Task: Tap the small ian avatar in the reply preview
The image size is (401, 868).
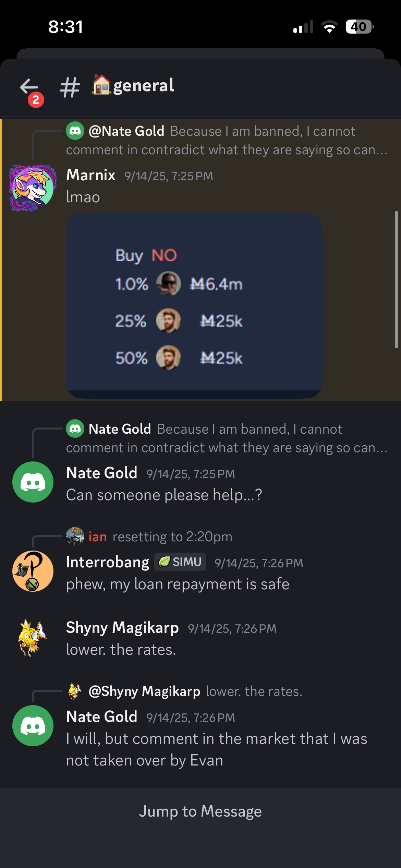Action: (75, 536)
